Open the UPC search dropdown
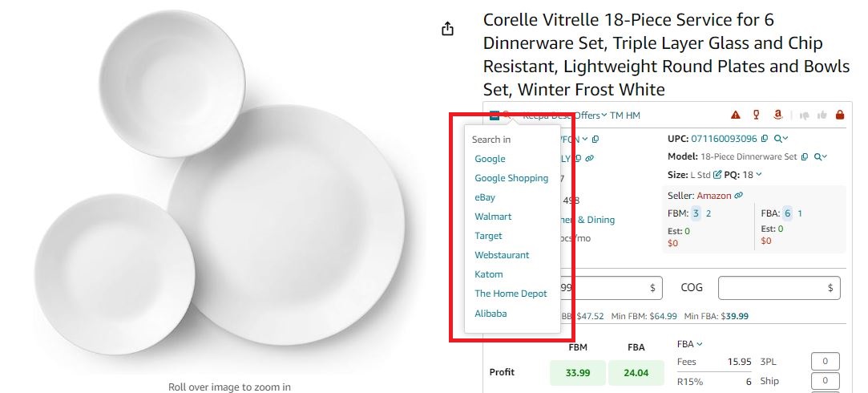 [x=780, y=139]
